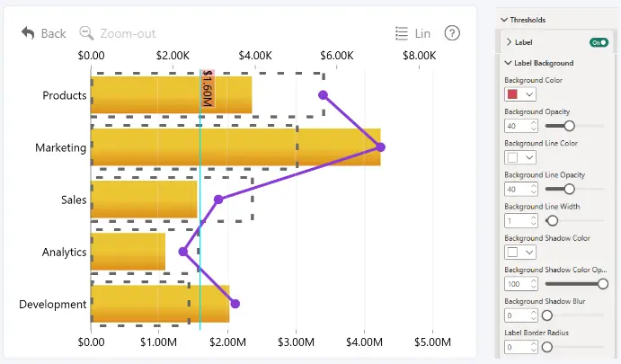Click the $2.00K top axis label
Image resolution: width=621 pixels, height=364 pixels.
click(173, 56)
